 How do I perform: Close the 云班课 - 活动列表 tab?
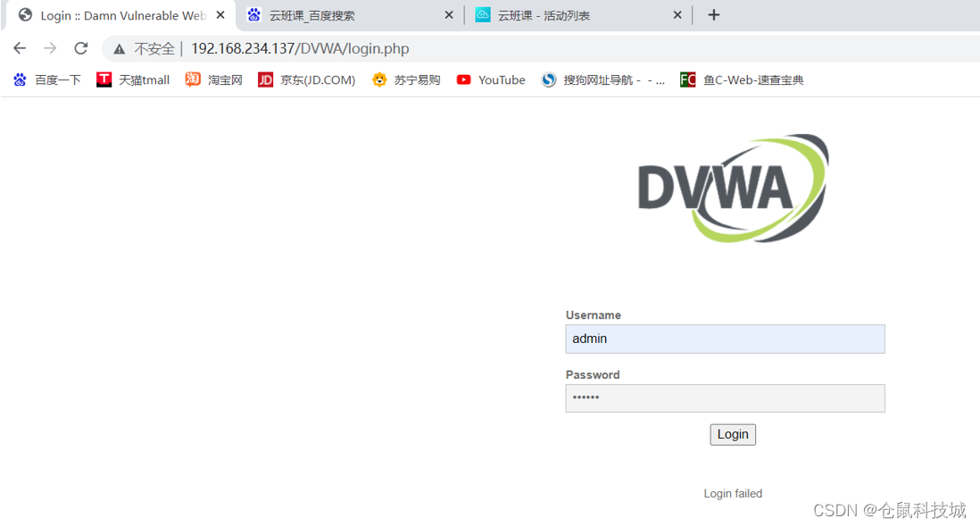(677, 15)
